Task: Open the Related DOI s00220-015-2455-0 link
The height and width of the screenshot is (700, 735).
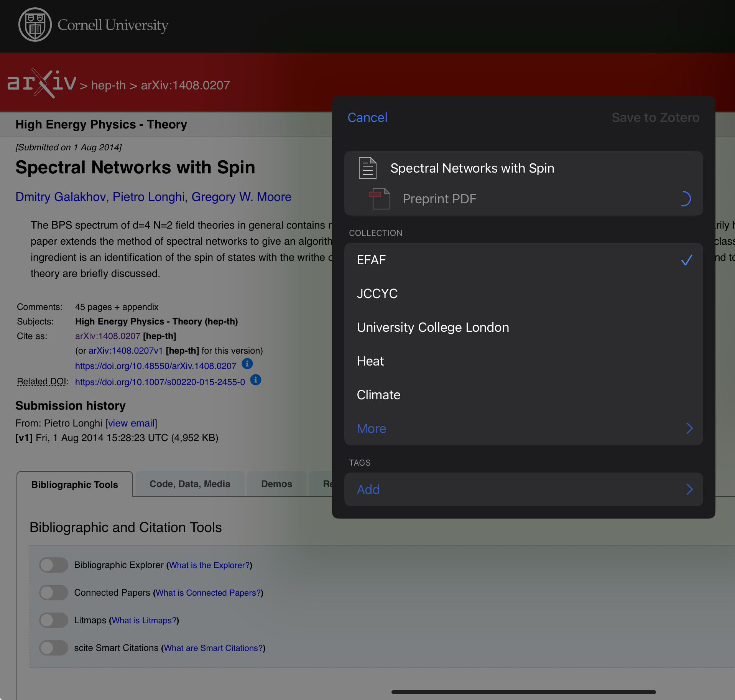Action: pyautogui.click(x=160, y=382)
